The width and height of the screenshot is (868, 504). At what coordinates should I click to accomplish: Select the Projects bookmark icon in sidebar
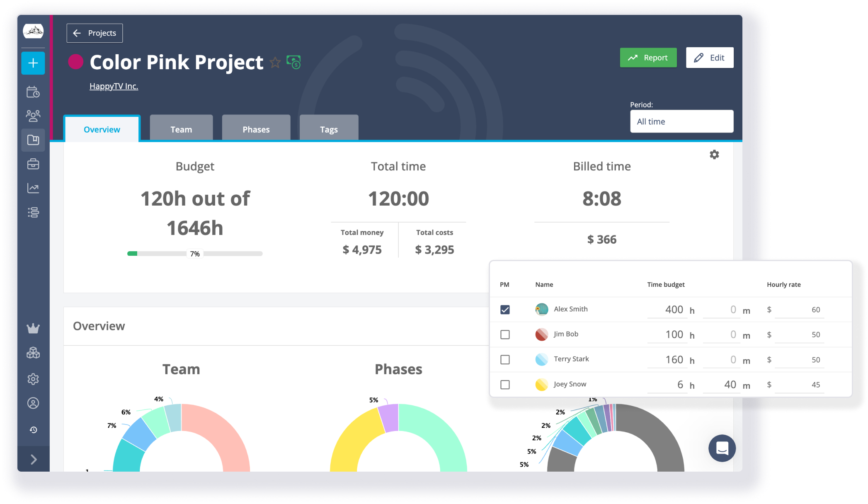point(33,140)
